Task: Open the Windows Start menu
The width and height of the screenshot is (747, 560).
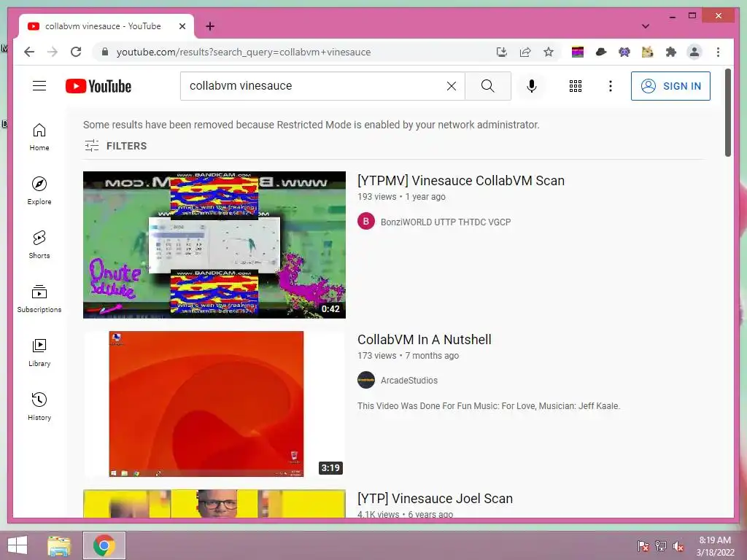Action: (18, 545)
